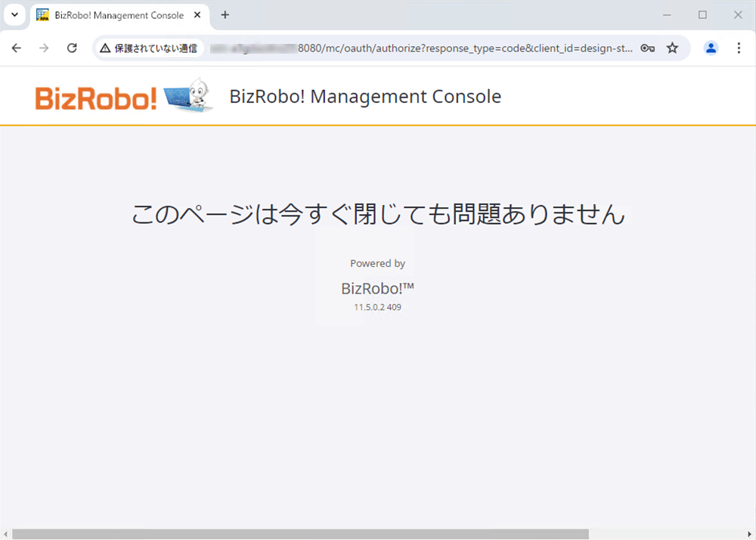
Task: Open the Chrome three-dot menu
Action: tap(739, 48)
